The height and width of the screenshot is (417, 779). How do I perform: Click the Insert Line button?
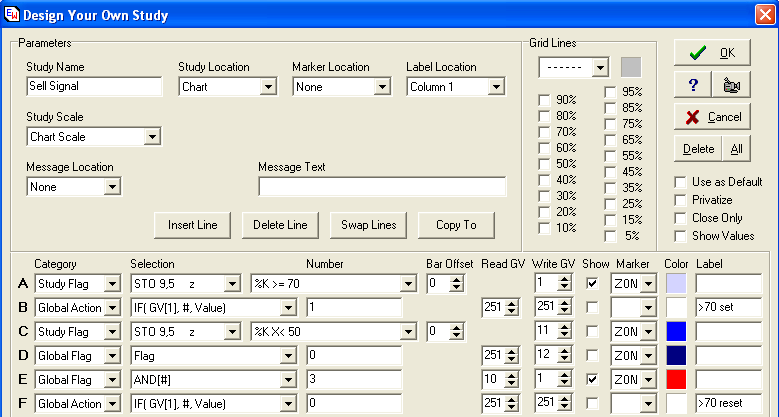tap(194, 225)
